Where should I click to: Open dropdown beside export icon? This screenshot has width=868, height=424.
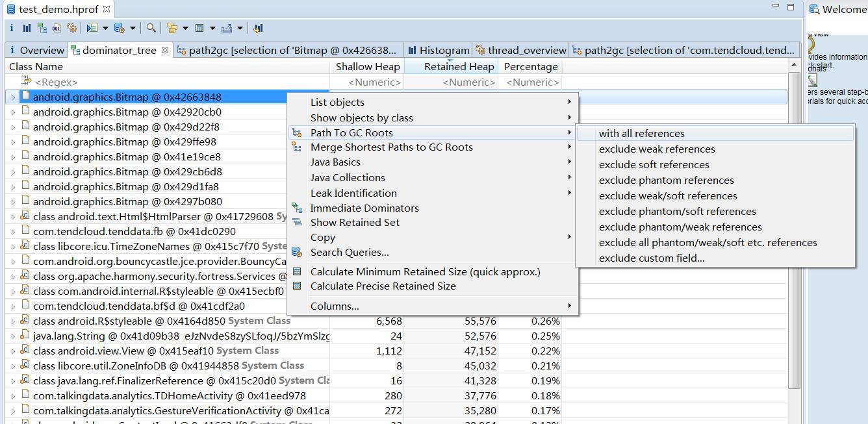pyautogui.click(x=240, y=28)
